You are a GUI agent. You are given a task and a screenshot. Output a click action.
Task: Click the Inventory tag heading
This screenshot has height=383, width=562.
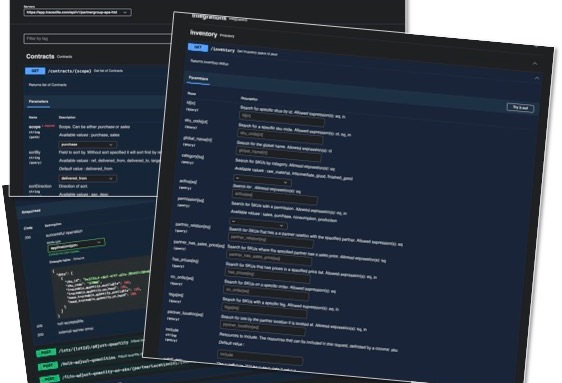204,34
